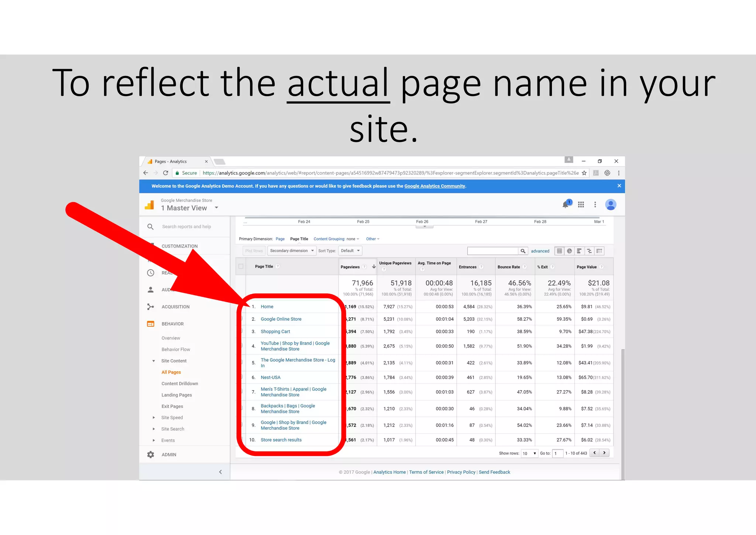Screen dimensions: 756x535
Task: Open the Google apps grid
Action: (581, 204)
